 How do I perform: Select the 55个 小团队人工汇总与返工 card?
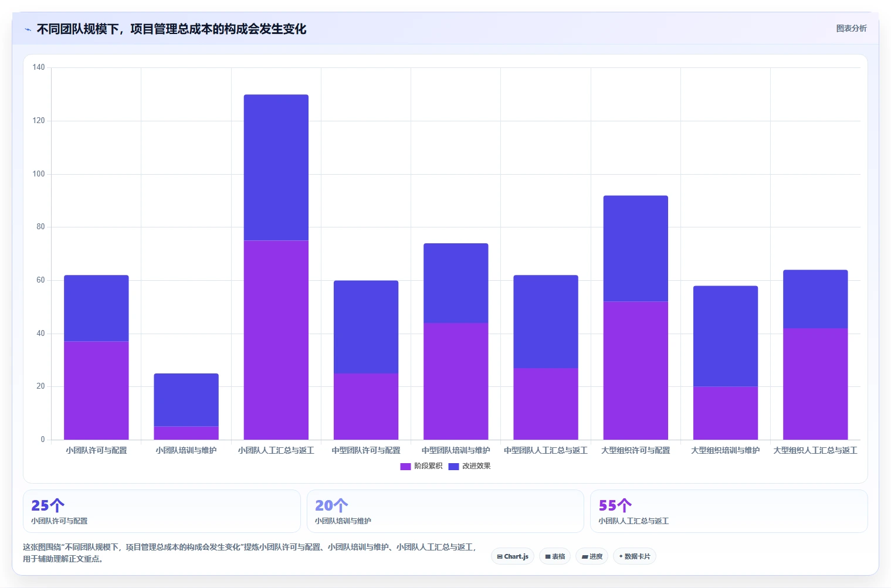729,511
